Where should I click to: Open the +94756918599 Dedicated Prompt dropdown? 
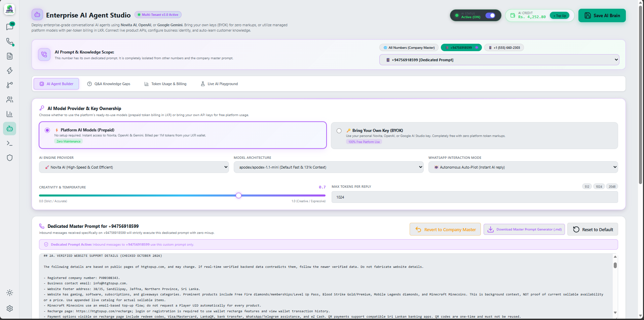499,60
